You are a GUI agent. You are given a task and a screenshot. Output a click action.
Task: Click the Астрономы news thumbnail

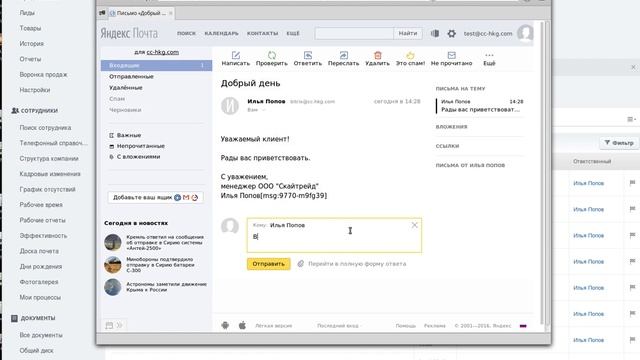[113, 287]
